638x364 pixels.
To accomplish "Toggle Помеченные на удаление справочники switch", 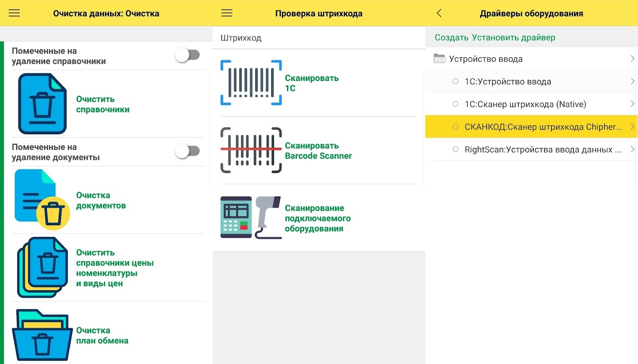I will tap(188, 56).
